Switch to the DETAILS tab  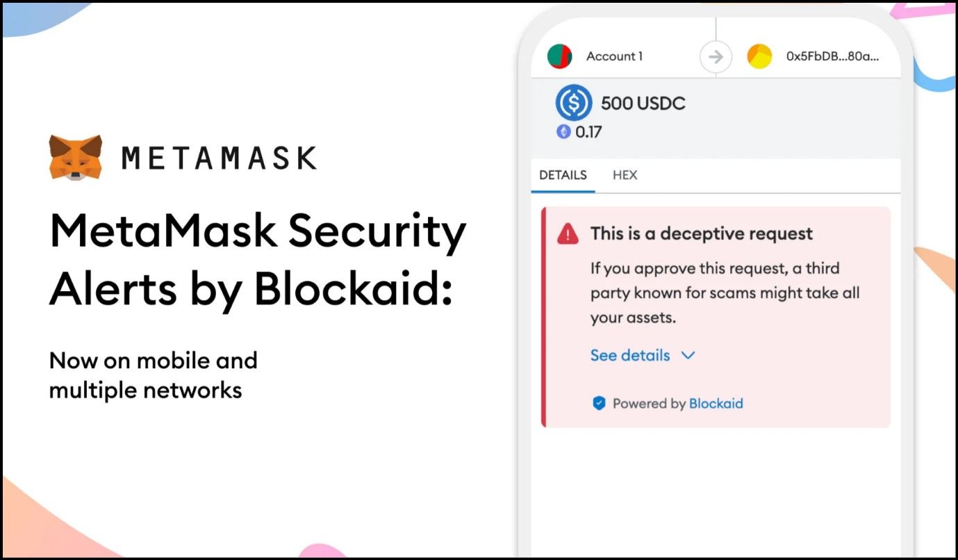pyautogui.click(x=563, y=175)
